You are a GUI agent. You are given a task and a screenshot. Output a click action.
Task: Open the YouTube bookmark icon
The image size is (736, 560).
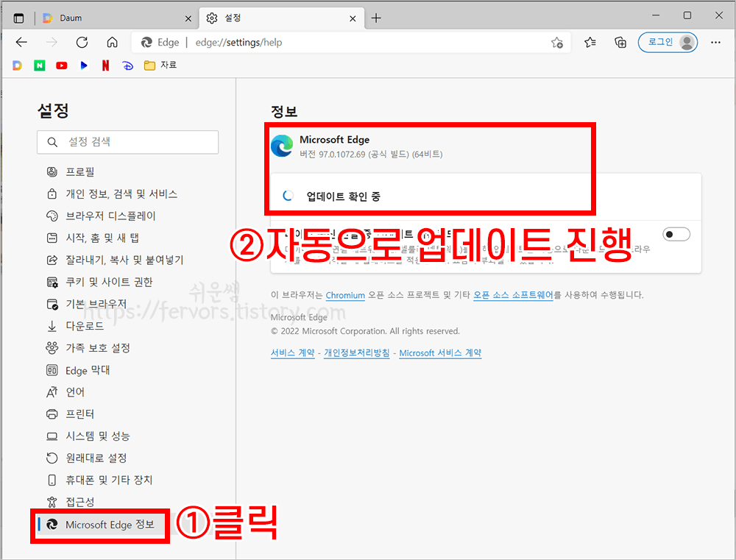point(62,65)
